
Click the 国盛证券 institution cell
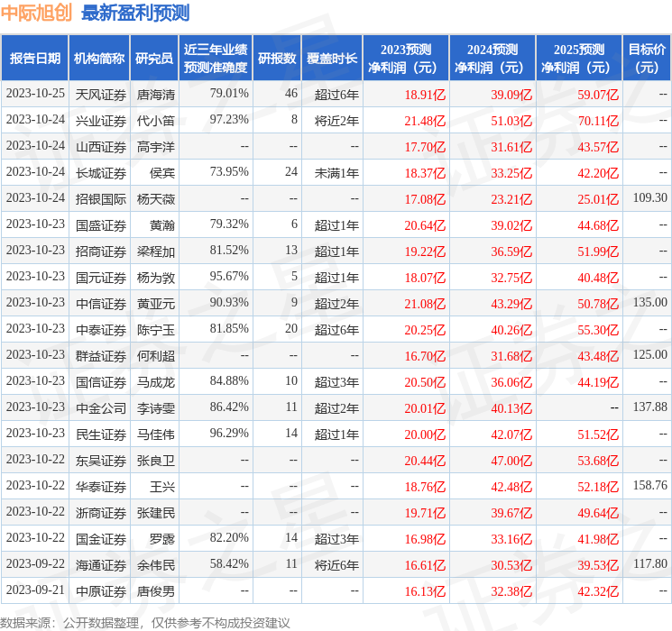pyautogui.click(x=101, y=224)
